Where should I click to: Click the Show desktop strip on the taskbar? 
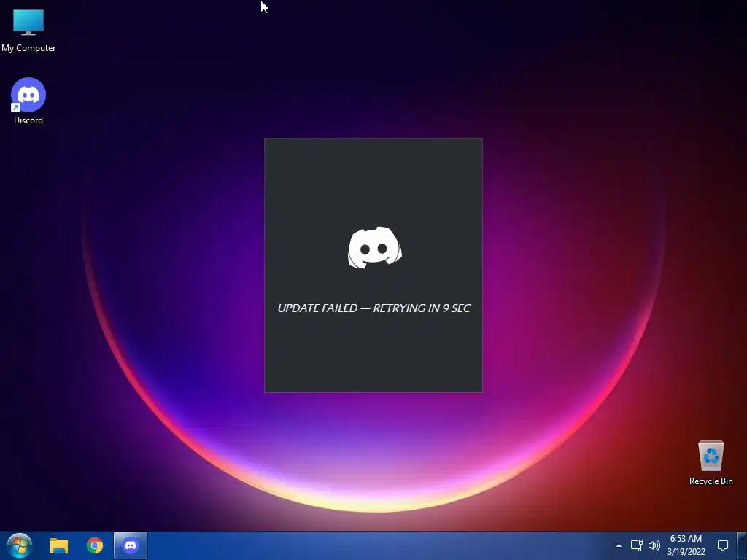click(742, 545)
